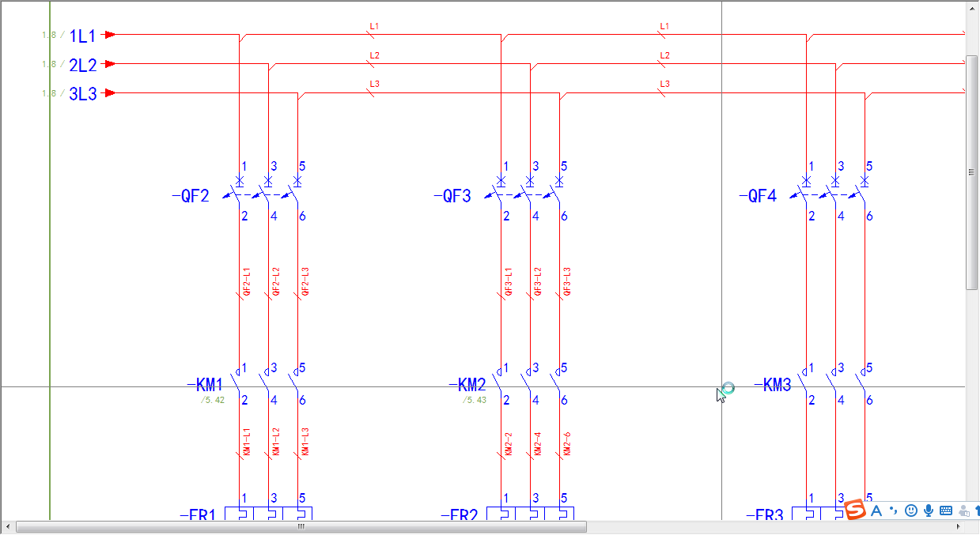This screenshot has width=980, height=535.
Task: Click the 1L1 interruption point arrow
Action: 110,35
